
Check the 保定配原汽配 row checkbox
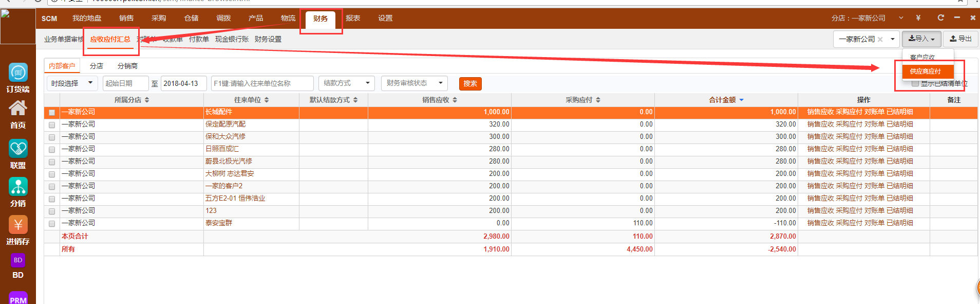tap(52, 124)
